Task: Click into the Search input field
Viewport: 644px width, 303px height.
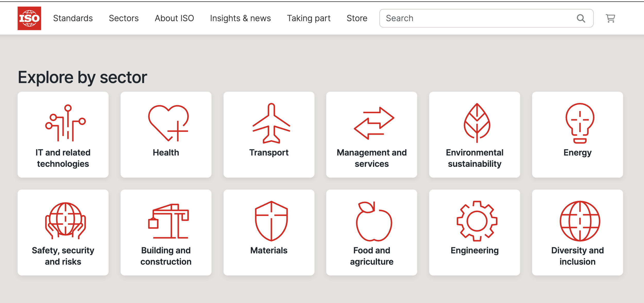Action: coord(477,18)
